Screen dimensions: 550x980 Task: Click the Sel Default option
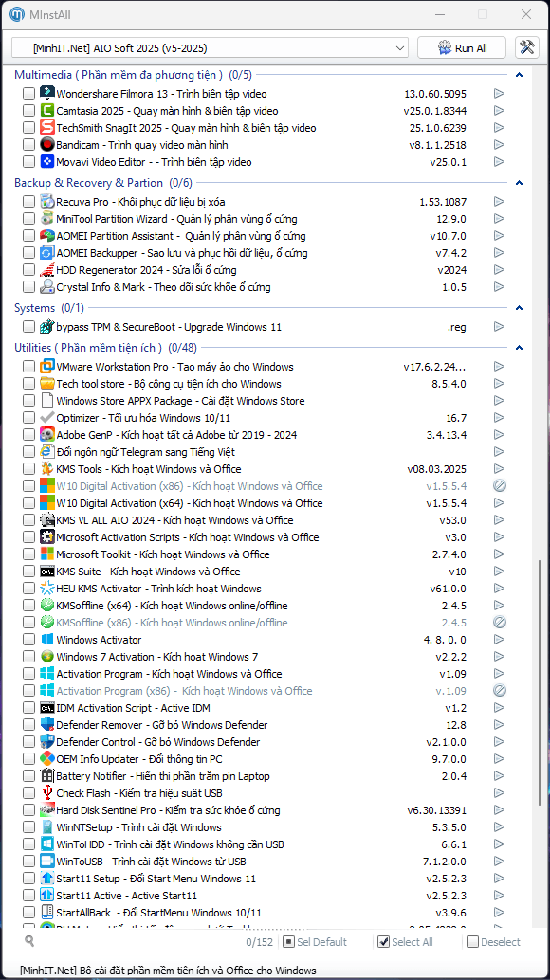(x=315, y=942)
